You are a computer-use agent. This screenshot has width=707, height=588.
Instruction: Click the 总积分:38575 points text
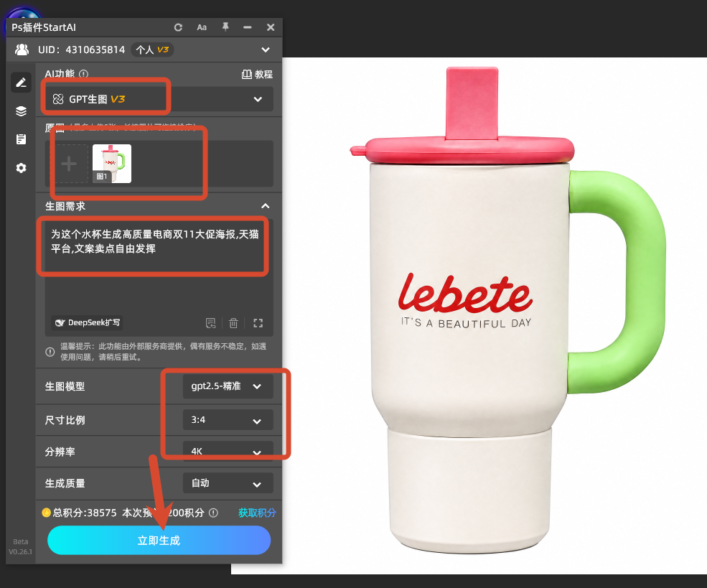click(x=85, y=513)
